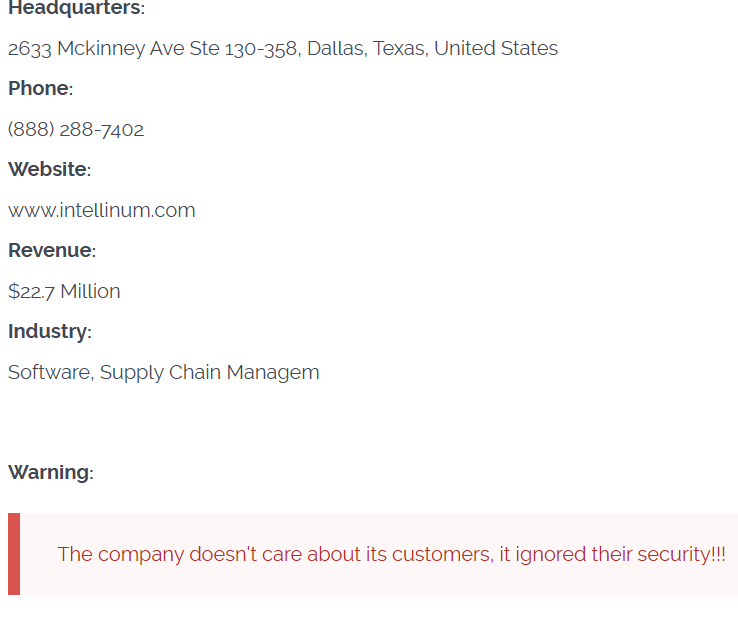The height and width of the screenshot is (621, 738).
Task: Click the Warning heading
Action: pyautogui.click(x=50, y=472)
